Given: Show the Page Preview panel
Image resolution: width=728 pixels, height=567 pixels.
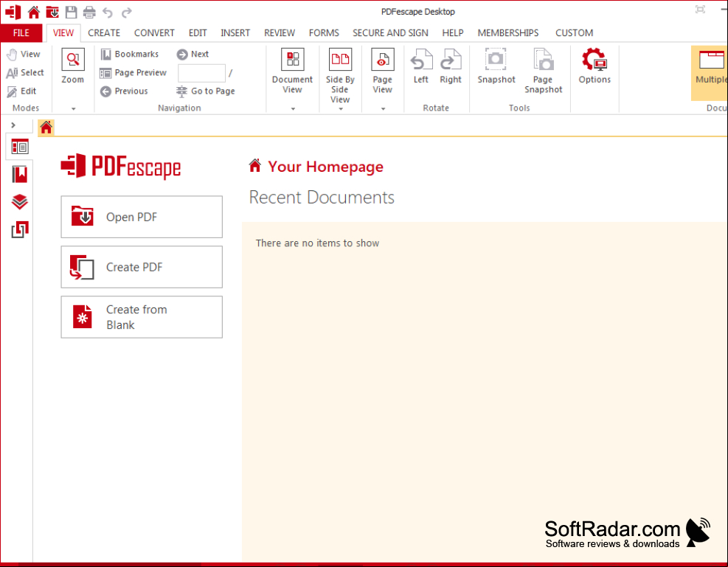Looking at the screenshot, I should coord(134,73).
